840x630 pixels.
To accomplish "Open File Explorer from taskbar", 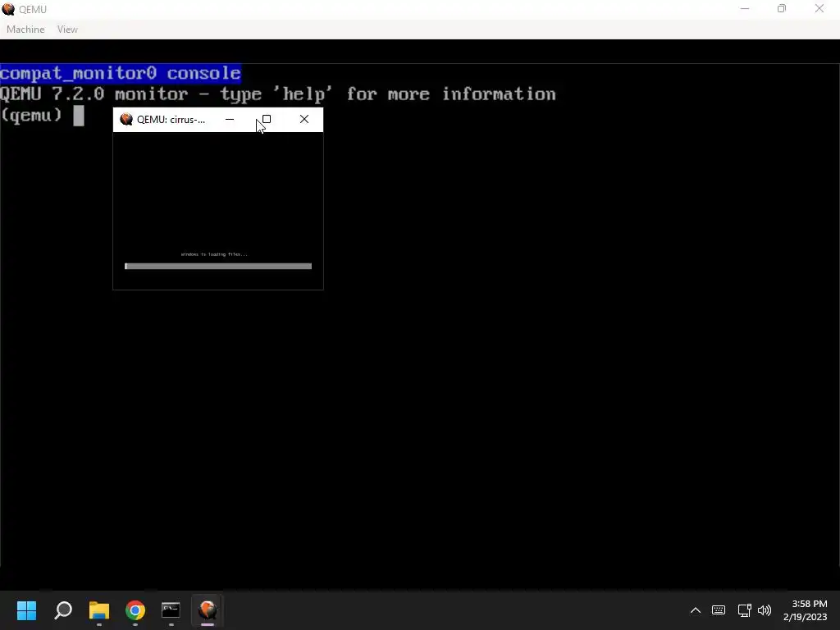I will click(99, 610).
